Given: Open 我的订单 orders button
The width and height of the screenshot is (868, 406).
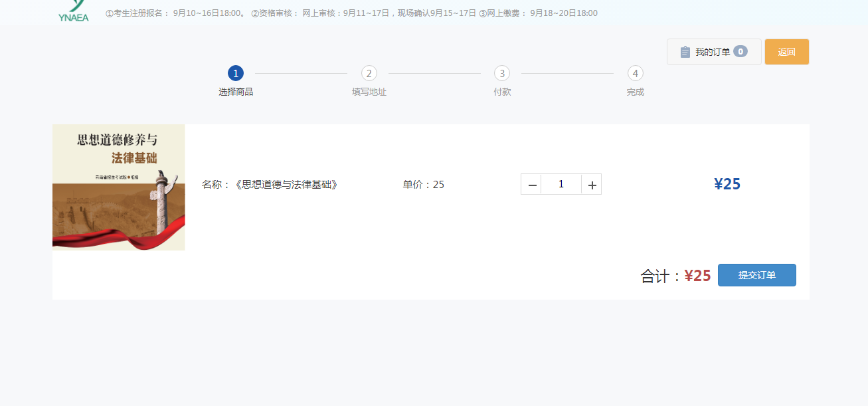Looking at the screenshot, I should click(714, 52).
